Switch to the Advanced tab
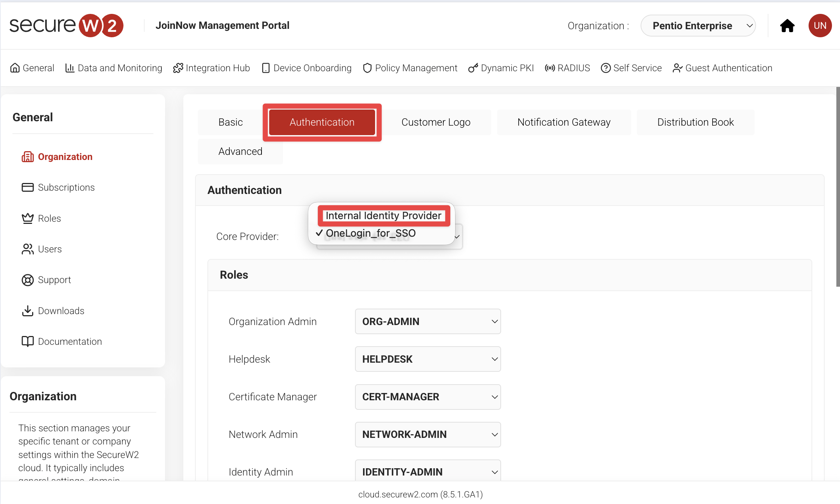 240,151
